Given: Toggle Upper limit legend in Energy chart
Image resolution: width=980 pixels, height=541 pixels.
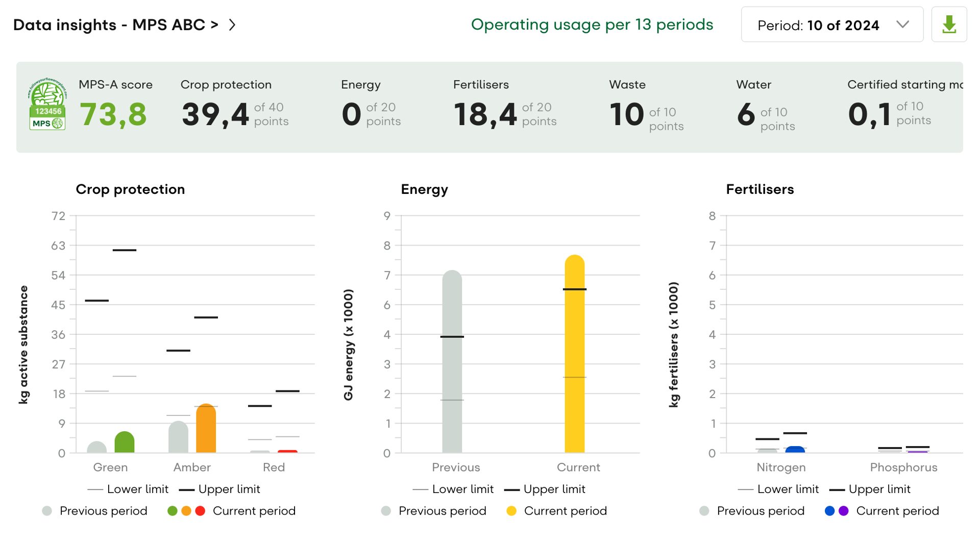Looking at the screenshot, I should (545, 489).
